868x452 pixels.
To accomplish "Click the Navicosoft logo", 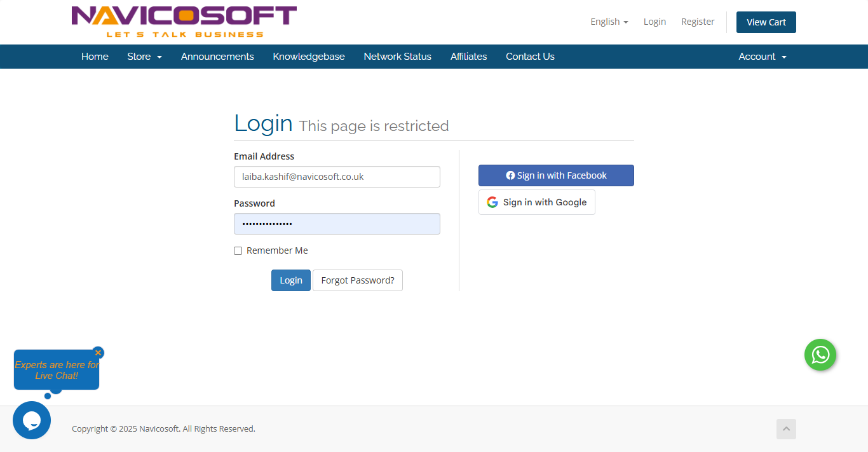I will tap(184, 22).
